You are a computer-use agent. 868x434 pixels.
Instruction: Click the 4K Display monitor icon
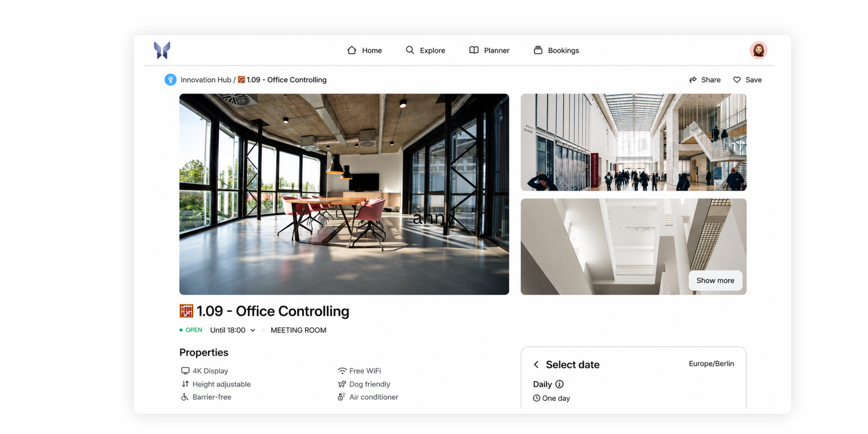[x=185, y=371]
